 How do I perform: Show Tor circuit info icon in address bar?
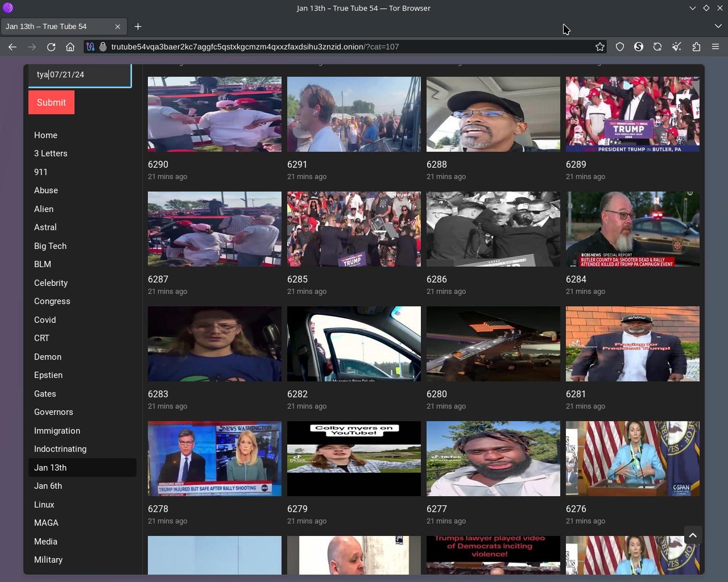(90, 47)
